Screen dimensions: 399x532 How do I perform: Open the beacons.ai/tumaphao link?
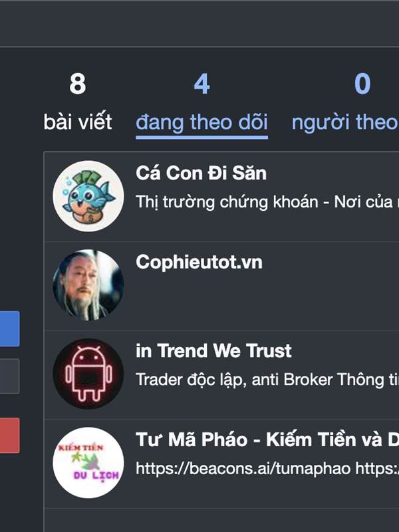tap(243, 469)
